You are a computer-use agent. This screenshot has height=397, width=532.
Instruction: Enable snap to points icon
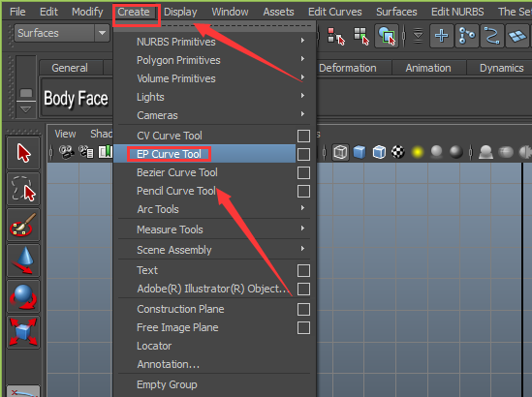click(x=492, y=36)
